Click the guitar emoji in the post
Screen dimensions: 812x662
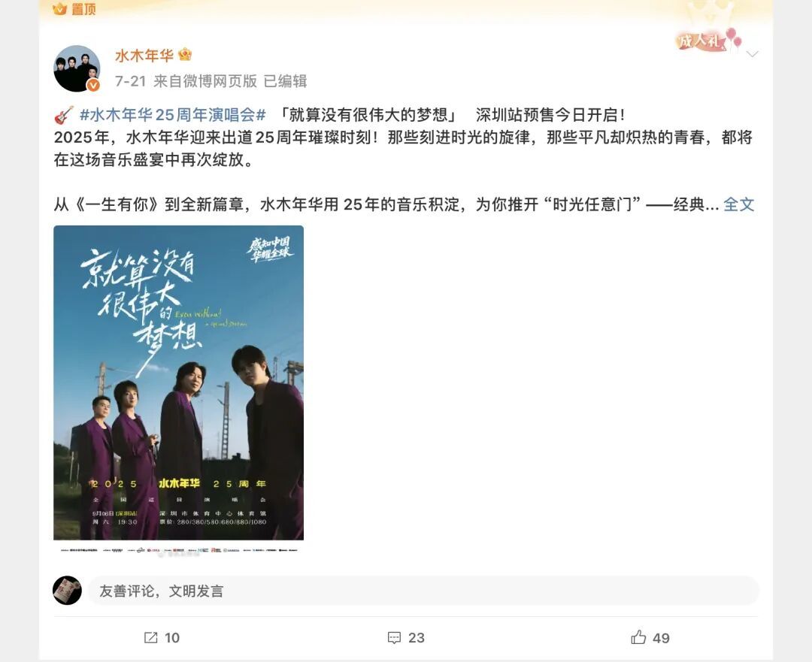(x=64, y=115)
